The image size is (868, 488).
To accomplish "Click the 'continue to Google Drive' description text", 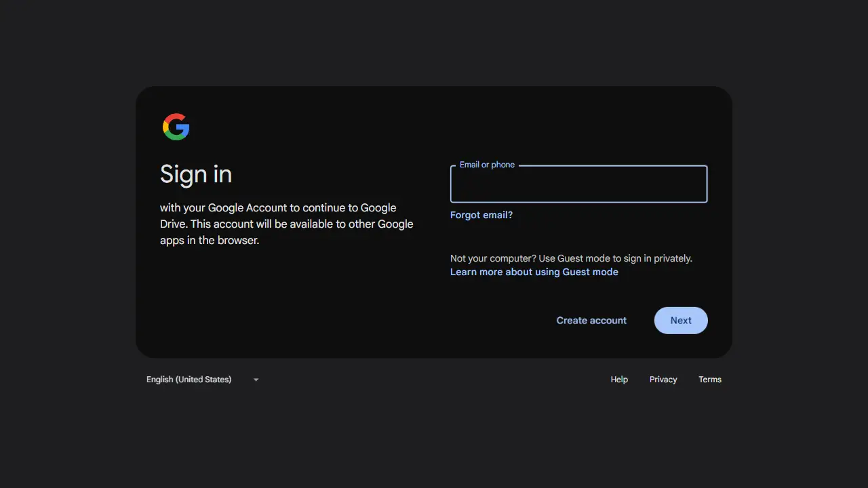I will pos(287,224).
